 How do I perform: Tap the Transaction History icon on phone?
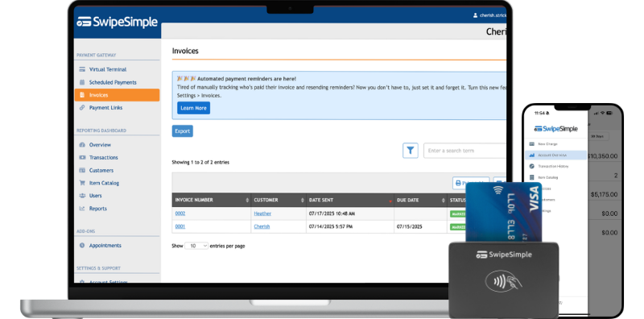[x=532, y=166]
